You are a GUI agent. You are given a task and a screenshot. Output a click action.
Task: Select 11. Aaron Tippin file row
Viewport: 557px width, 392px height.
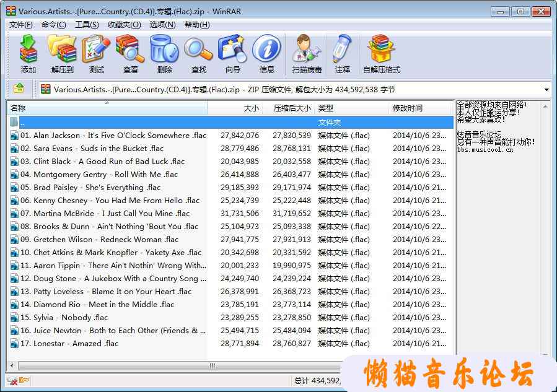tap(230, 266)
